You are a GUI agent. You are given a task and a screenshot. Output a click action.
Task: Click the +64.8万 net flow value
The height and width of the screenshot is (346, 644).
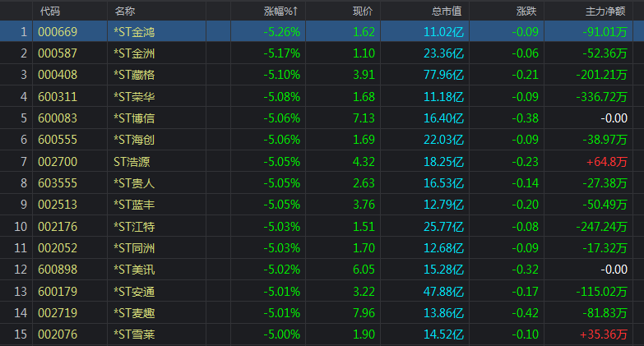click(x=607, y=162)
